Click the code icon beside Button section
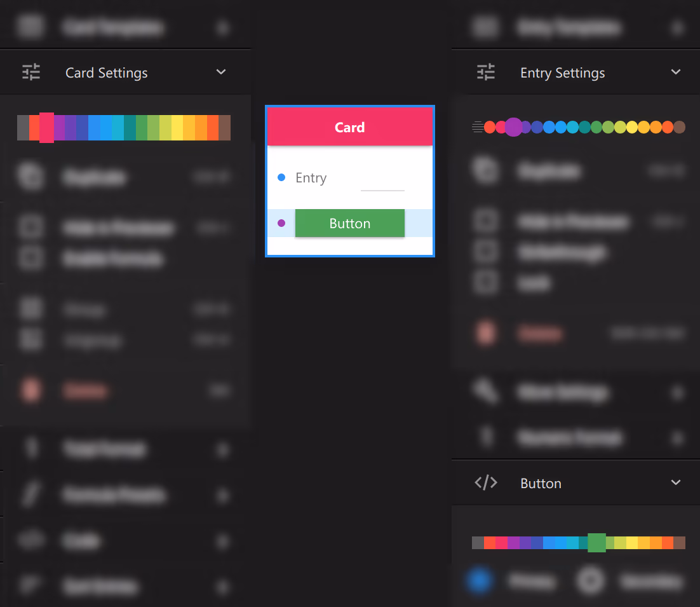 pyautogui.click(x=486, y=483)
